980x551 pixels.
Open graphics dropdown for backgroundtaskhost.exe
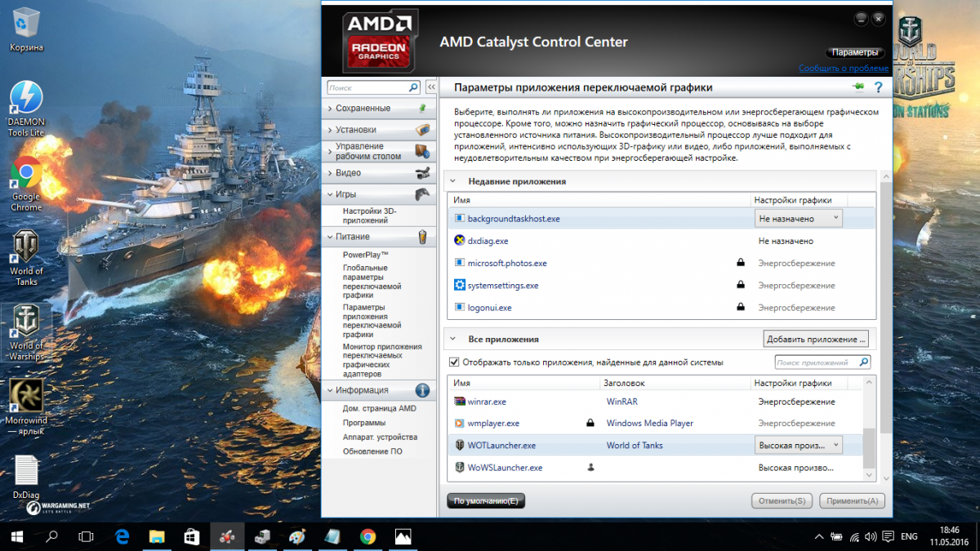(798, 219)
